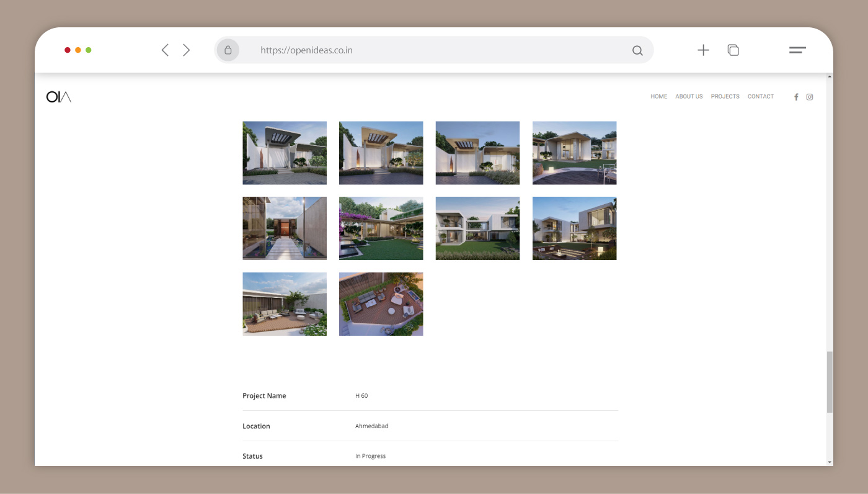The width and height of the screenshot is (868, 494).
Task: Click the browser back arrow
Action: point(165,50)
